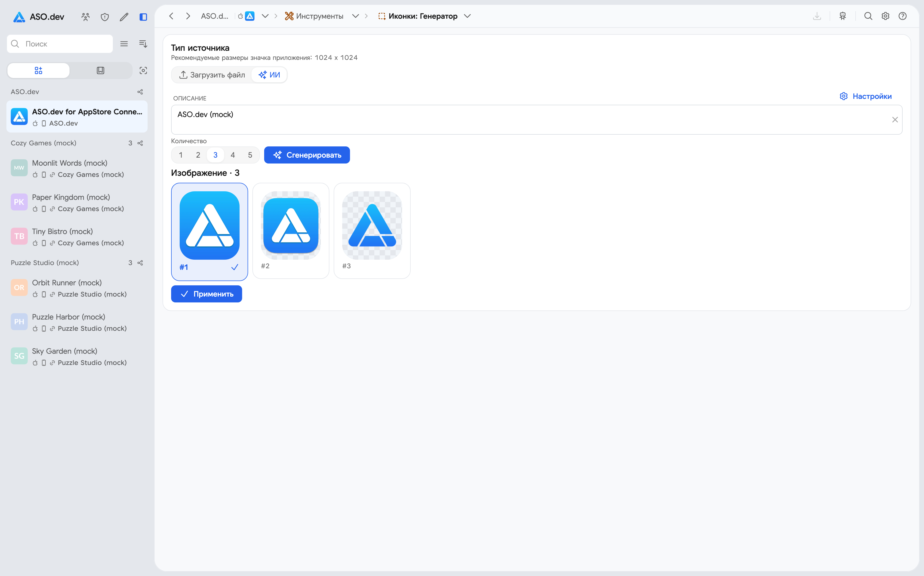Click the download icon in top bar
Image resolution: width=924 pixels, height=576 pixels.
[817, 16]
